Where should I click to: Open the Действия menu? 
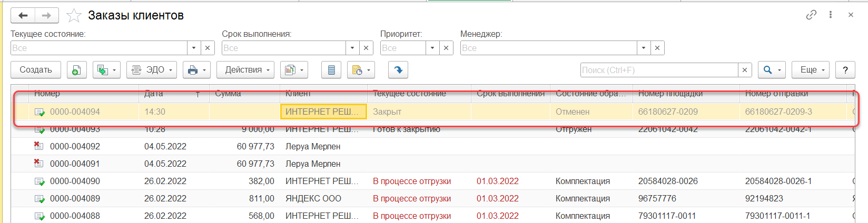(x=247, y=70)
